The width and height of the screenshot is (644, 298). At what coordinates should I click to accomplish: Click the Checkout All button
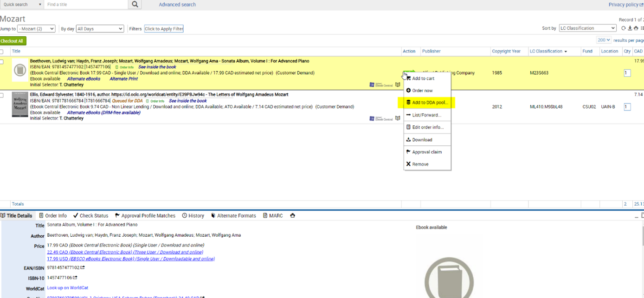pyautogui.click(x=13, y=41)
